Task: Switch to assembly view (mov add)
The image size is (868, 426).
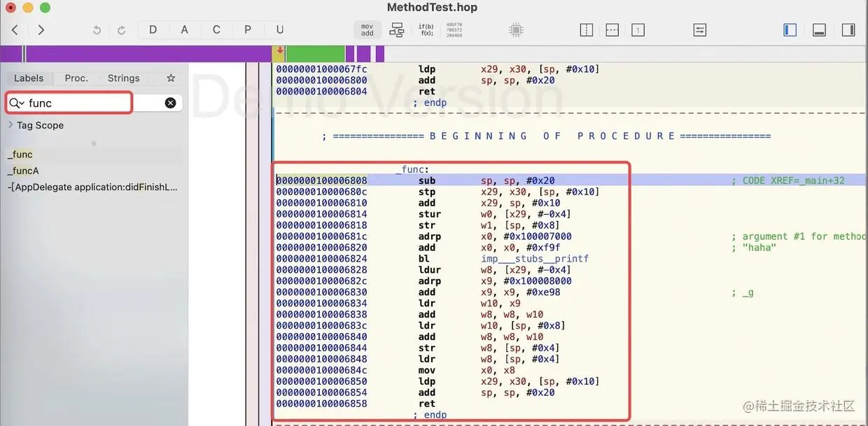Action: click(367, 30)
